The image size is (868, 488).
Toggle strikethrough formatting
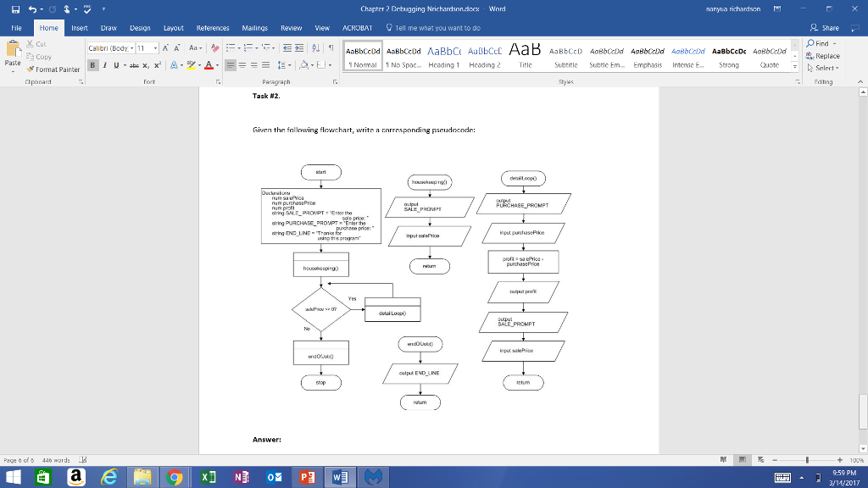(x=134, y=64)
